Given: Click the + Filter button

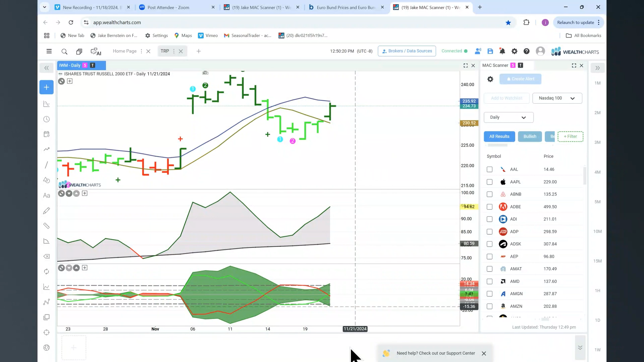Looking at the screenshot, I should pos(571,136).
